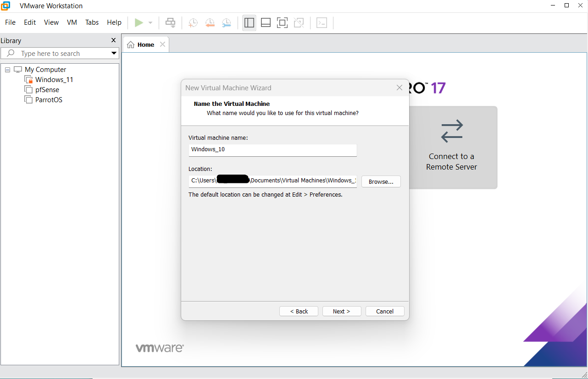Click the ParrotOS VM icon
This screenshot has width=588, height=379.
pyautogui.click(x=28, y=100)
